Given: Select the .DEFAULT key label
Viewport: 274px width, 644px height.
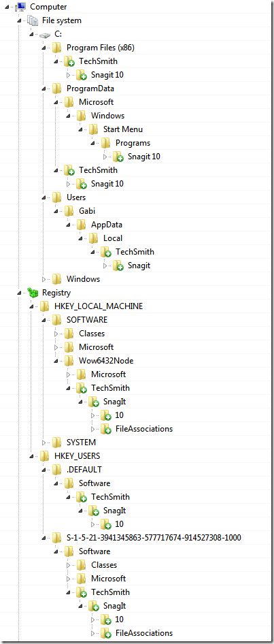Looking at the screenshot, I should coord(84,470).
